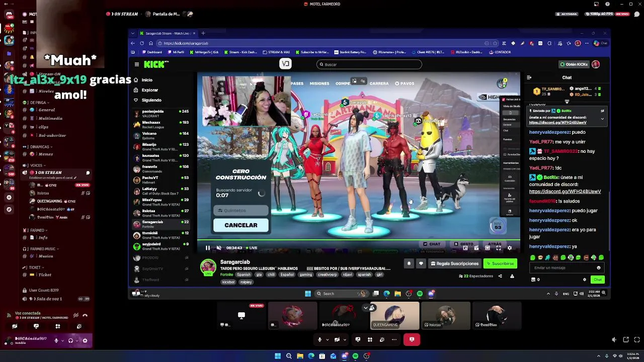Open the Kick sidebar hamburger menu
Image resolution: width=644 pixels, height=362 pixels.
tap(136, 64)
